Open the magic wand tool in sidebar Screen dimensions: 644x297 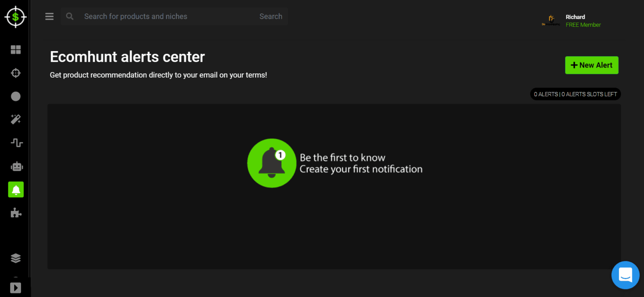tap(16, 120)
